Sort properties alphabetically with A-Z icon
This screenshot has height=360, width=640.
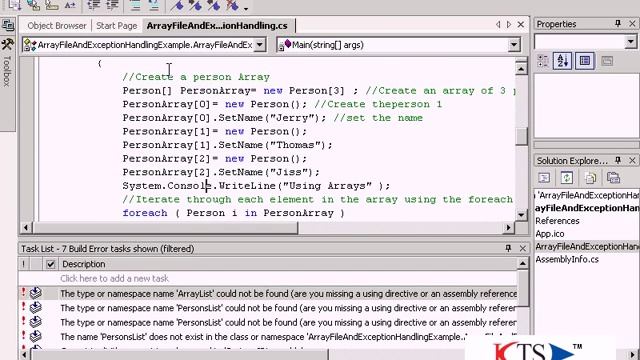[x=562, y=61]
